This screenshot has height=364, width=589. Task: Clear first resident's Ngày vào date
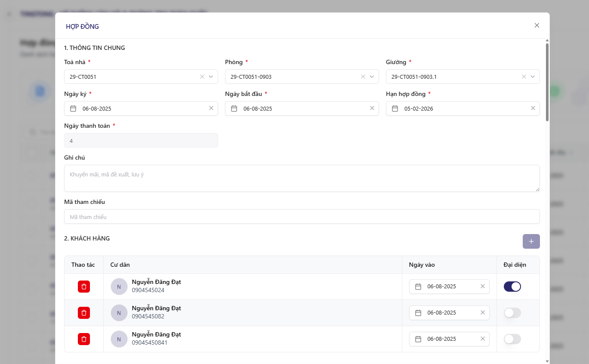click(x=483, y=287)
